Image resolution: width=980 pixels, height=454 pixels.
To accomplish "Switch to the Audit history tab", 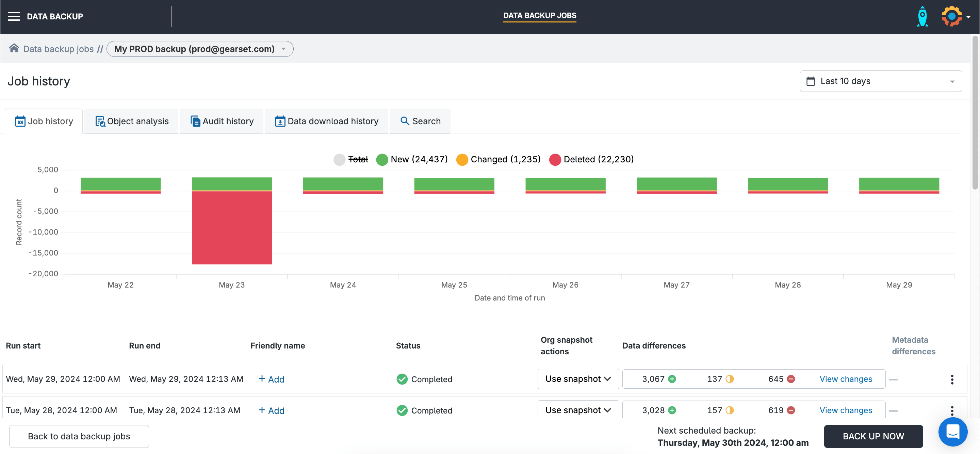I will pos(222,121).
